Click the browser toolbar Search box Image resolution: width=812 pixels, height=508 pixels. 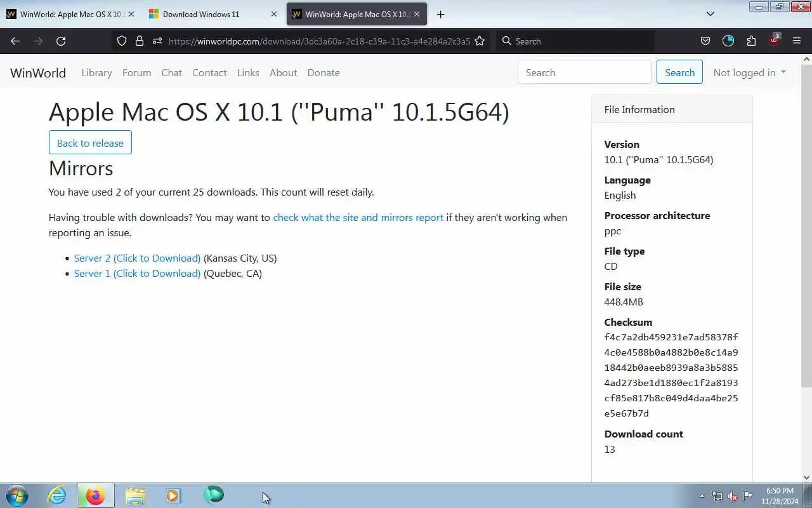(576, 41)
